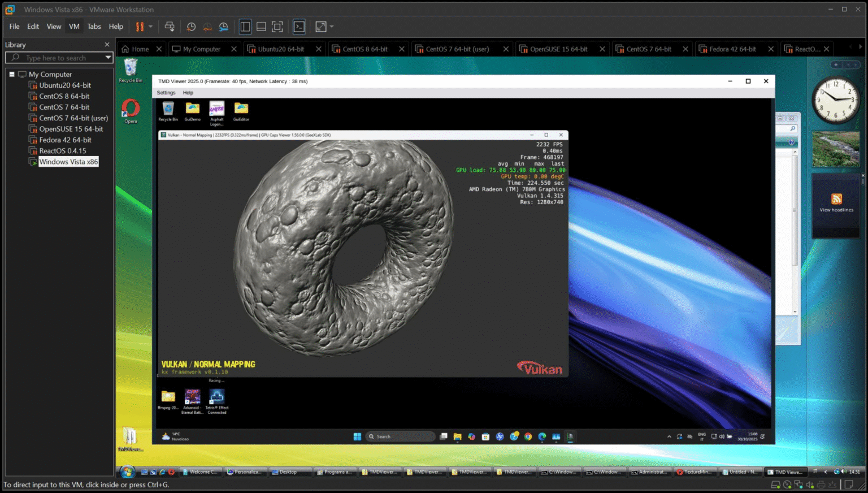The image size is (868, 493).
Task: Open the VM menu
Action: pos(74,27)
